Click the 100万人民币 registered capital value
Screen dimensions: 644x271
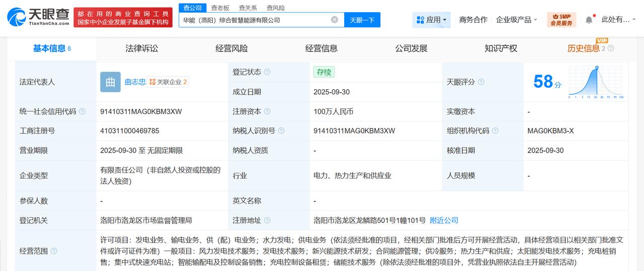pyautogui.click(x=334, y=111)
